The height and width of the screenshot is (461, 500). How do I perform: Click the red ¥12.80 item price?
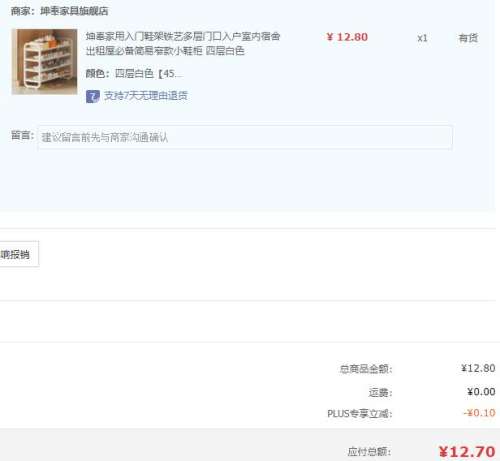click(x=347, y=37)
